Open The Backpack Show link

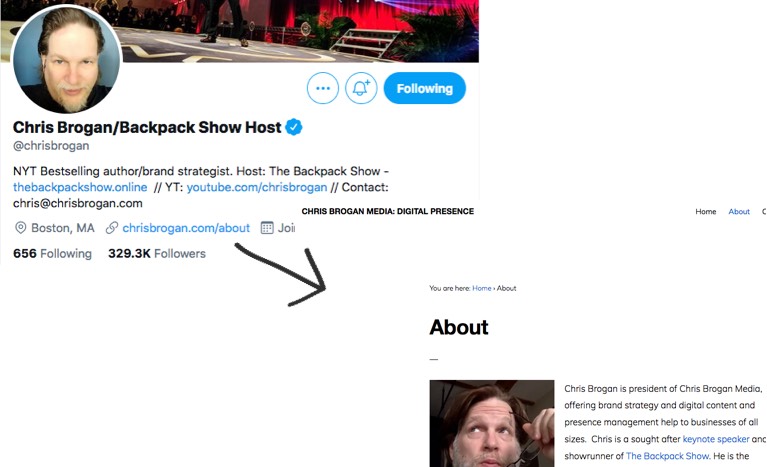coord(667,456)
